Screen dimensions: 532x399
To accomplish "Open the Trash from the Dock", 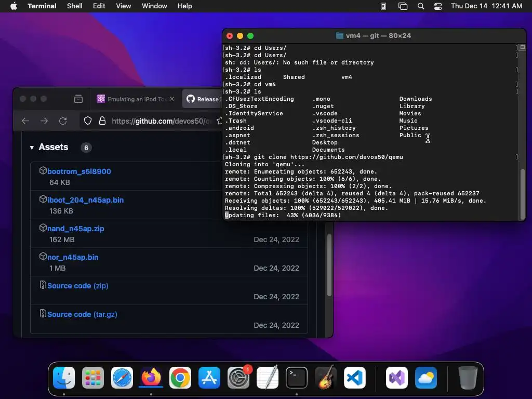I will tap(468, 378).
